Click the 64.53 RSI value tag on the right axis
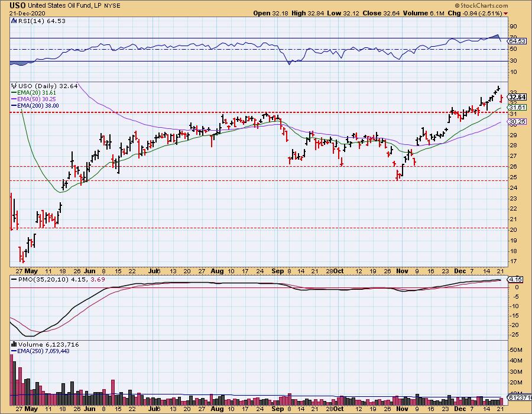532x414 pixels. tap(517, 41)
